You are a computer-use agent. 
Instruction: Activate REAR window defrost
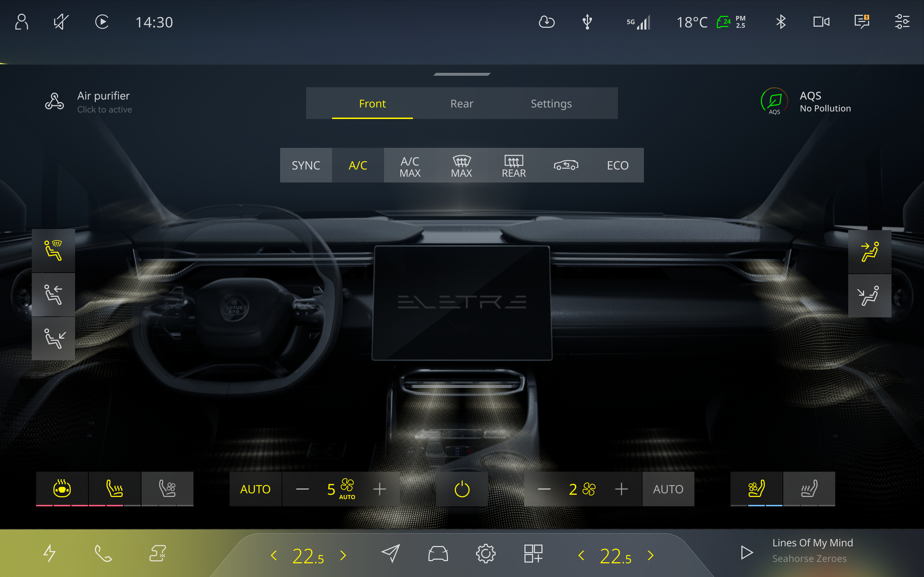(513, 165)
